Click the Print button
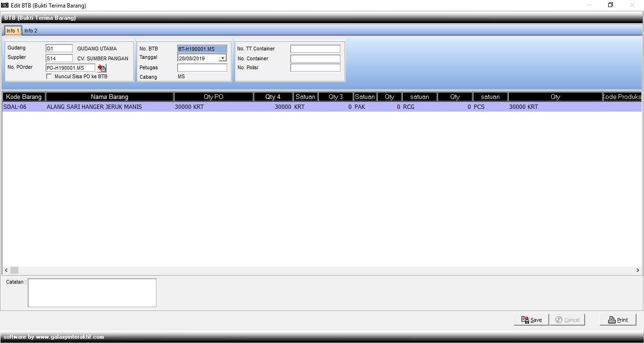This screenshot has width=644, height=343. [618, 320]
